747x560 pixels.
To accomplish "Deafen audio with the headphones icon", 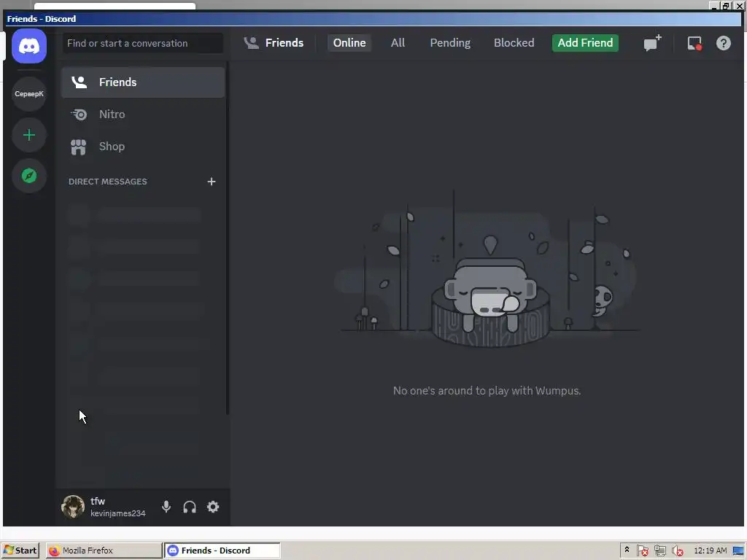I will tap(190, 507).
